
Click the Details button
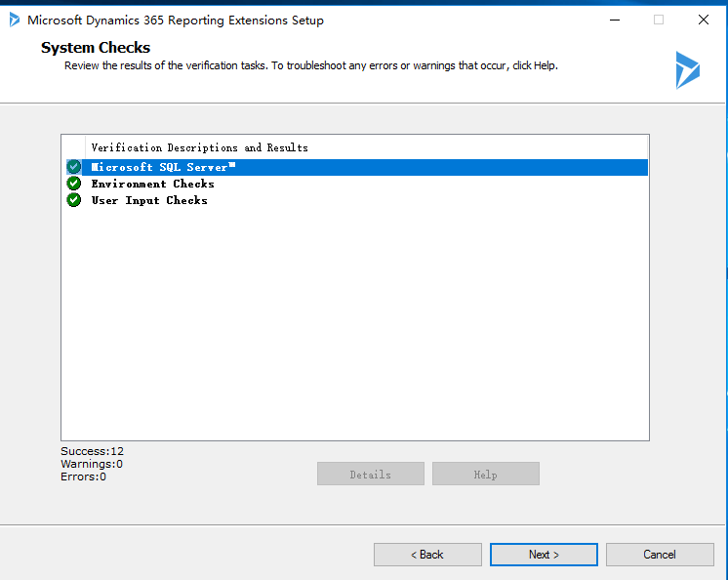[371, 474]
